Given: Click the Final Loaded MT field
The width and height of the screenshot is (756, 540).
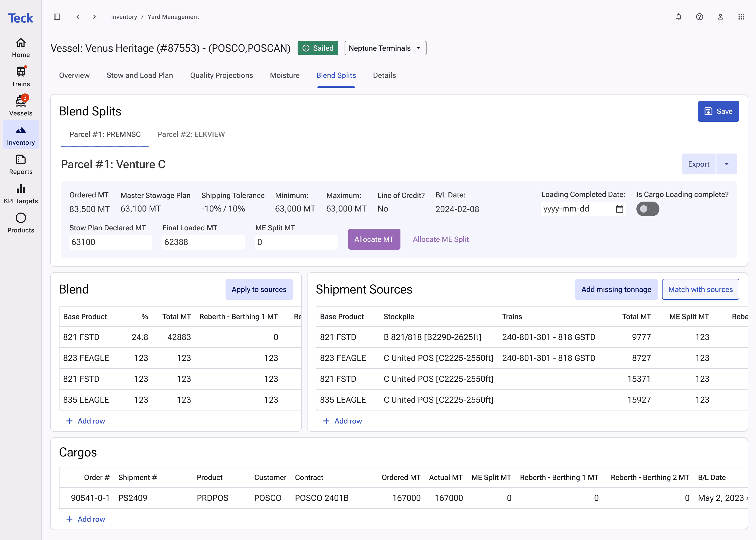Looking at the screenshot, I should pyautogui.click(x=203, y=242).
